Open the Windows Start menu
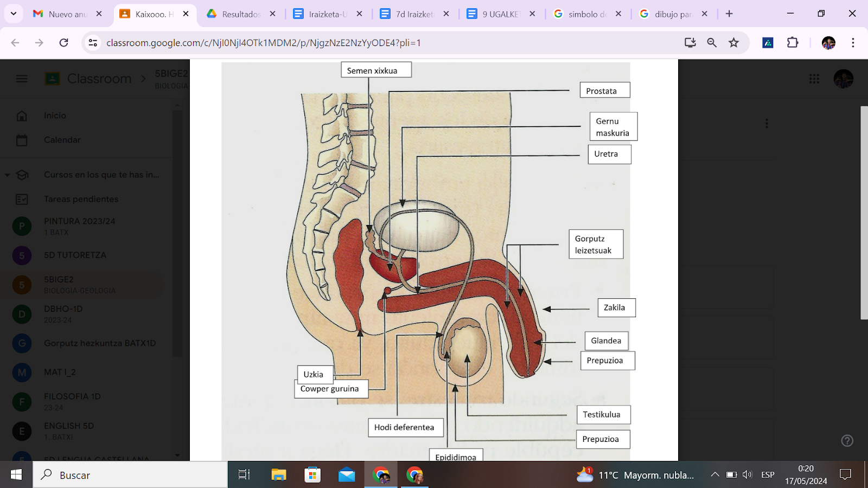 pyautogui.click(x=16, y=475)
